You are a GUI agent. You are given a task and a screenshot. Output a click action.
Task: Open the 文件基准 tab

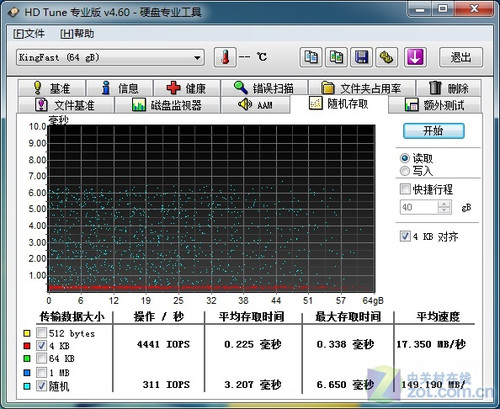(66, 105)
